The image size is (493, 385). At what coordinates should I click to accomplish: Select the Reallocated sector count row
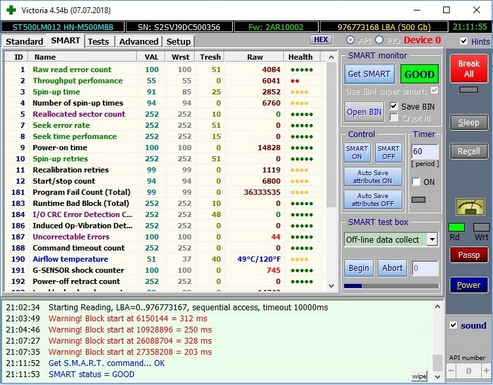click(x=165, y=114)
